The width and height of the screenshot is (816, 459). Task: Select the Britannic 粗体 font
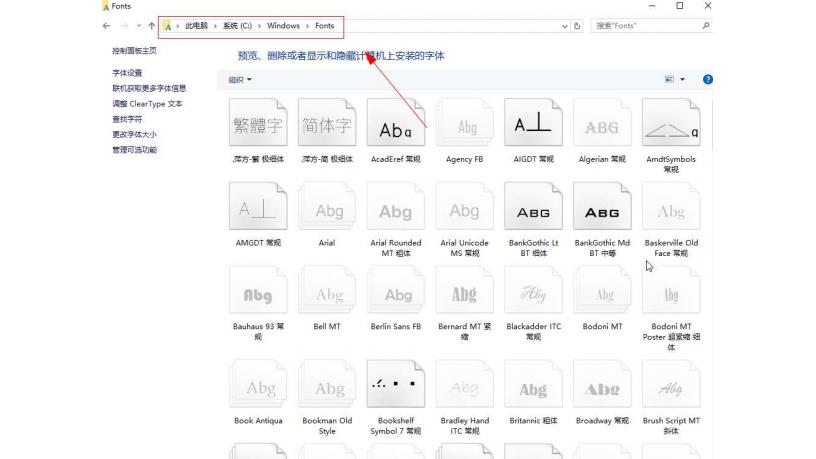click(533, 384)
